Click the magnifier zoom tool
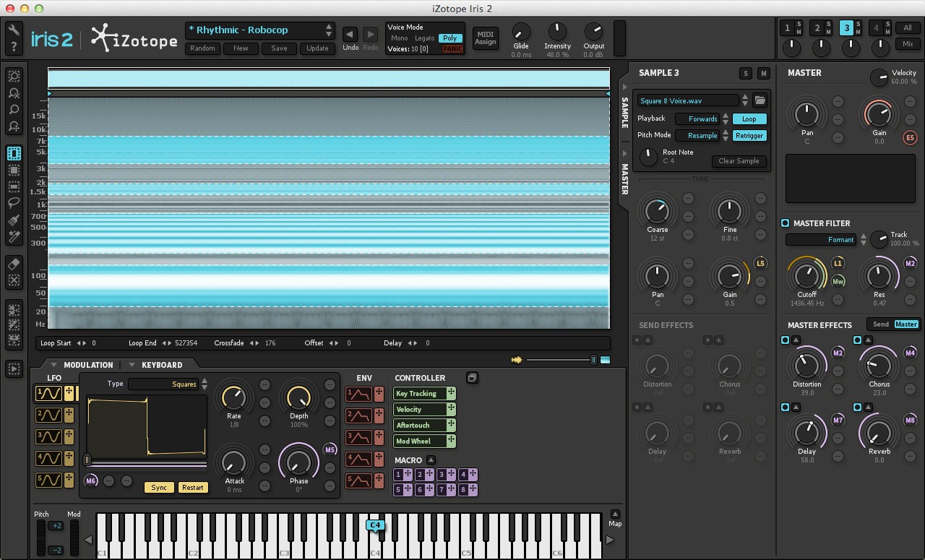 click(x=14, y=110)
